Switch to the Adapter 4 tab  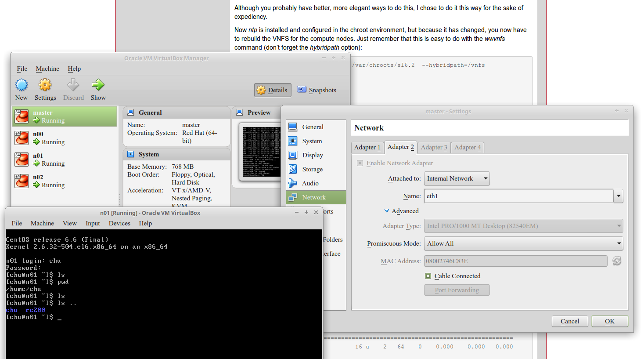click(x=467, y=148)
